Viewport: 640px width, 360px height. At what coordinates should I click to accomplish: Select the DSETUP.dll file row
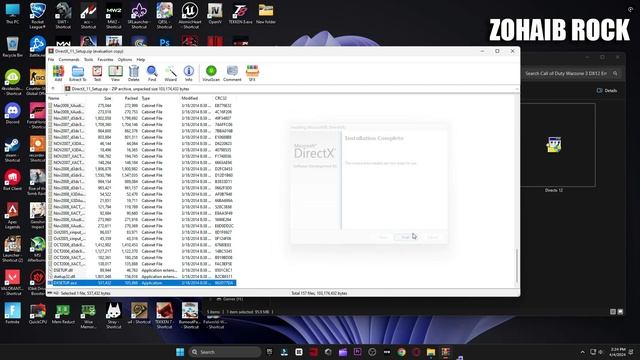tap(142, 270)
